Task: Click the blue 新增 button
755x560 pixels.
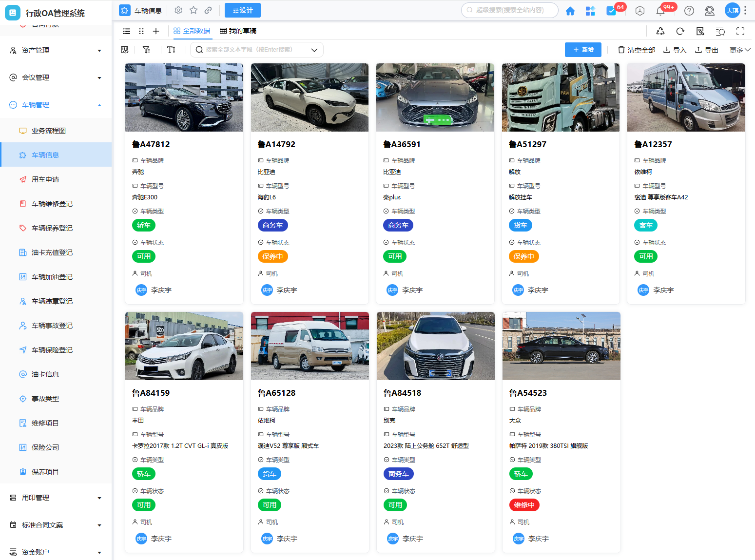Action: pyautogui.click(x=583, y=50)
